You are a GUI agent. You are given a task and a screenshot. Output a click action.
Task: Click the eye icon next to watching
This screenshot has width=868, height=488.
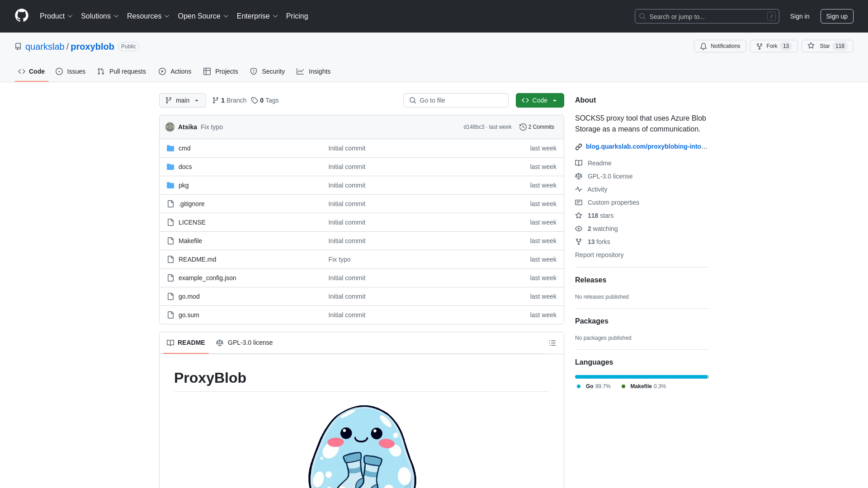(x=579, y=229)
